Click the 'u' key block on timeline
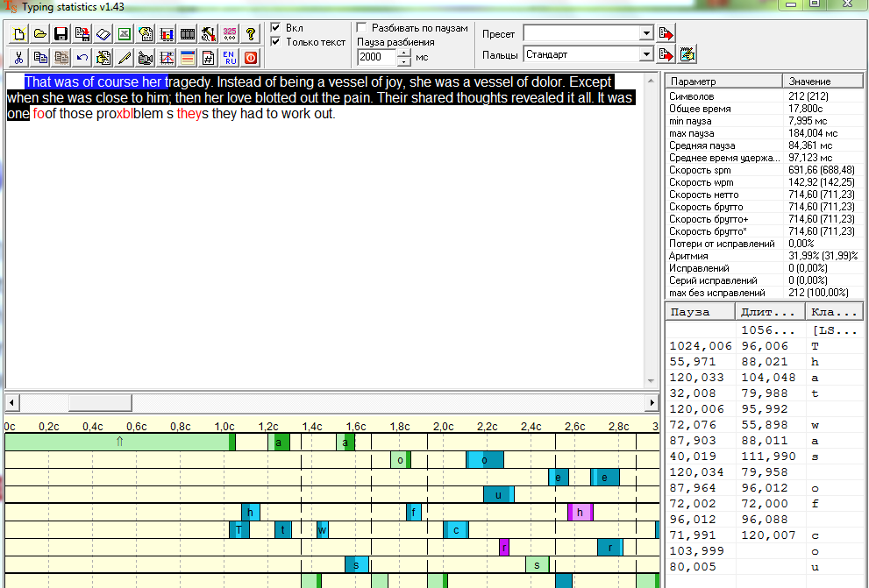Viewport: 869px width, 588px height. [x=498, y=494]
